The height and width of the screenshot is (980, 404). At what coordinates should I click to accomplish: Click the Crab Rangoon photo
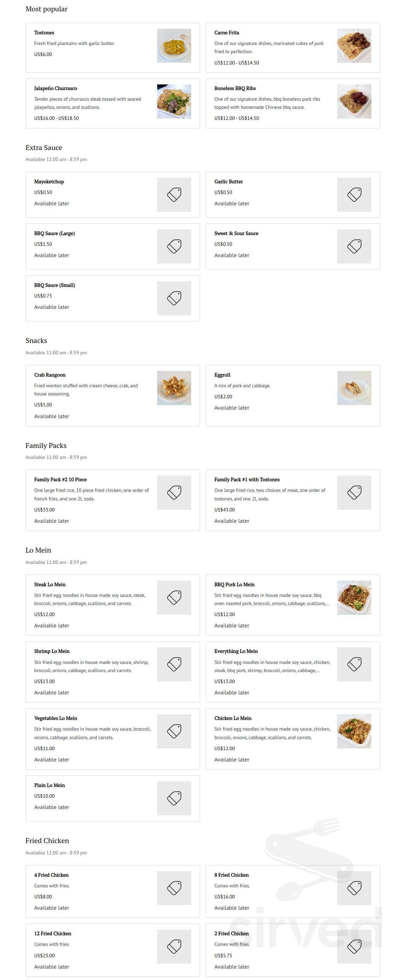[x=174, y=388]
